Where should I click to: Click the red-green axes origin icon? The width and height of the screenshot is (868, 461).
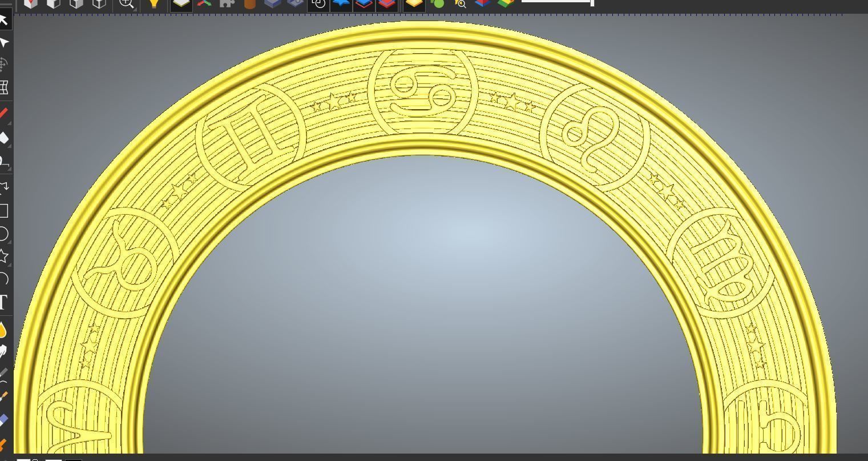(204, 4)
